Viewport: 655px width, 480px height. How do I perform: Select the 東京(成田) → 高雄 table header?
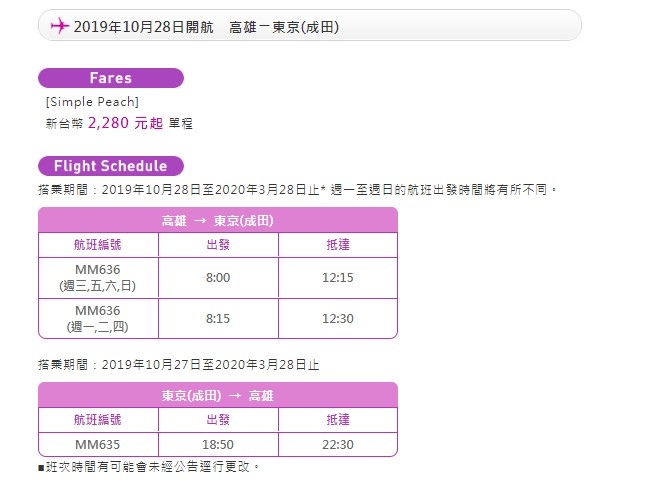[x=218, y=395]
